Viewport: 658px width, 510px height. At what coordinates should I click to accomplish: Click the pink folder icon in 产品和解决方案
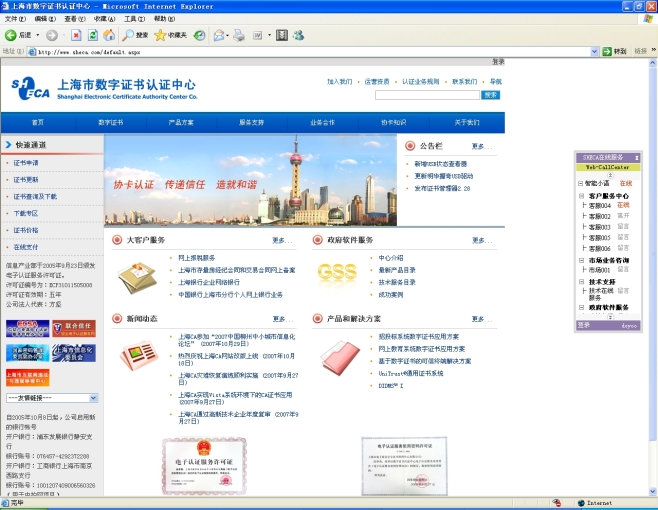(x=340, y=356)
